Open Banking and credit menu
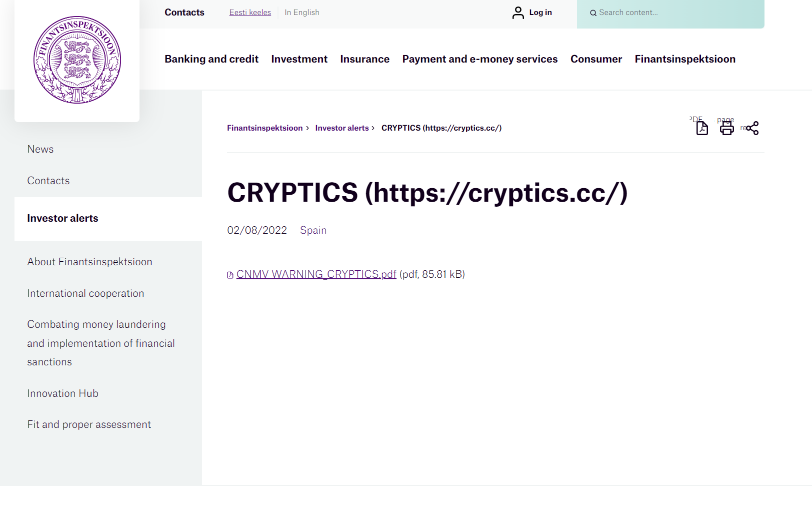 click(211, 59)
